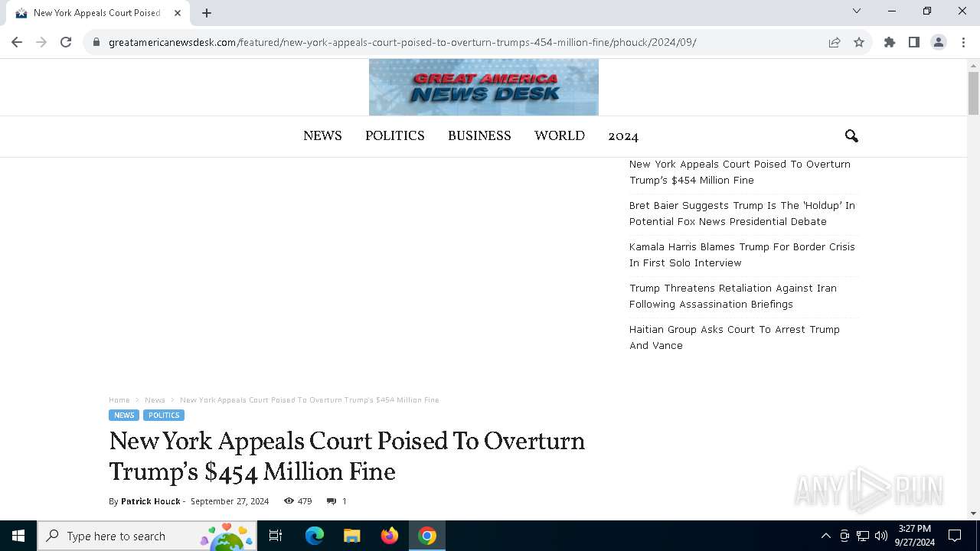Click News breadcrumb link
The image size is (980, 551).
[x=155, y=400]
